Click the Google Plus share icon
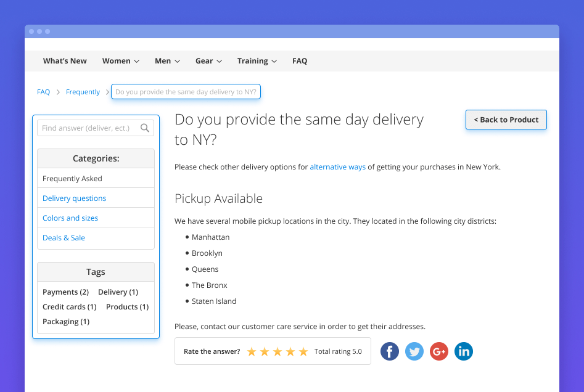 point(439,351)
